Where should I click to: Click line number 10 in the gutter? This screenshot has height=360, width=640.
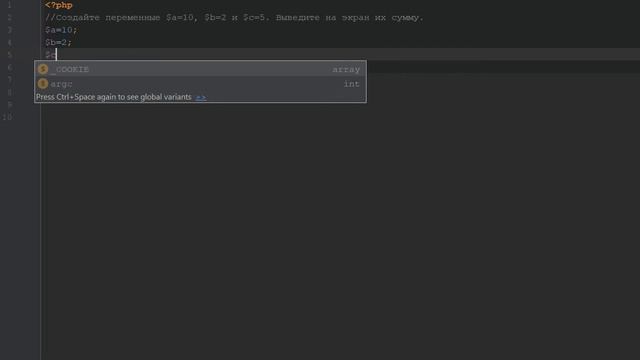[x=7, y=117]
